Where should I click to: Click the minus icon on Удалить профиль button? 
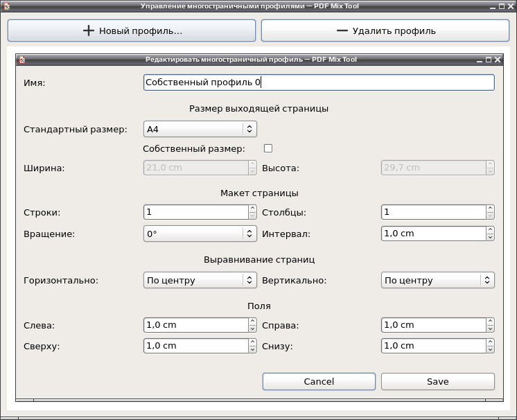point(342,30)
